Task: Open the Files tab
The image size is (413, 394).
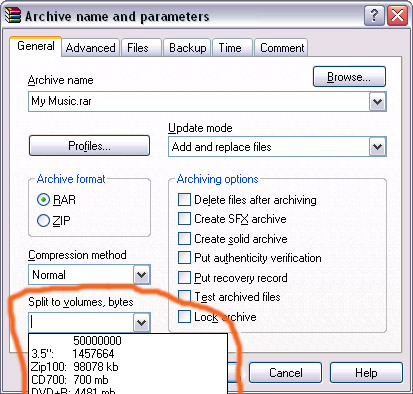Action: click(141, 48)
